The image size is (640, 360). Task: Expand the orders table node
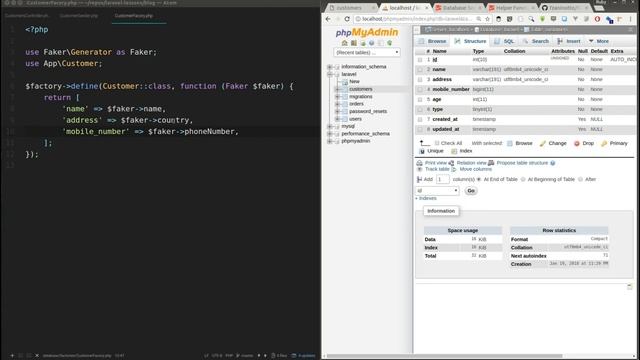[337, 104]
